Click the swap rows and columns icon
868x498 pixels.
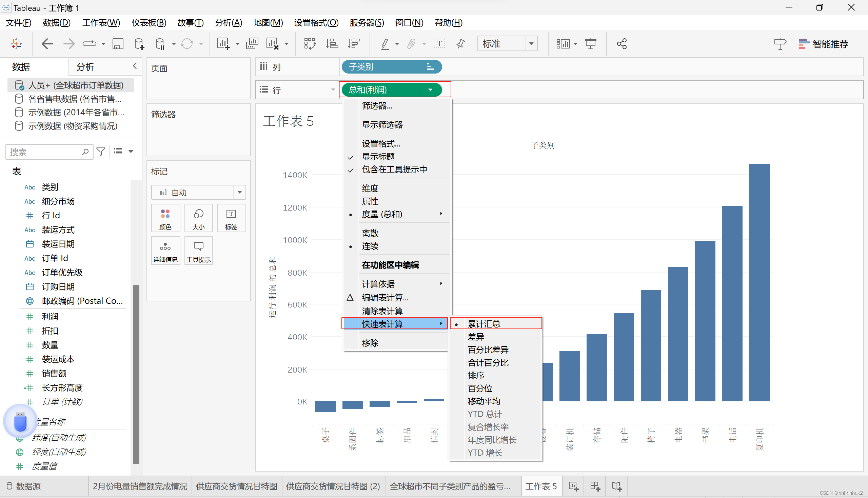pyautogui.click(x=310, y=44)
